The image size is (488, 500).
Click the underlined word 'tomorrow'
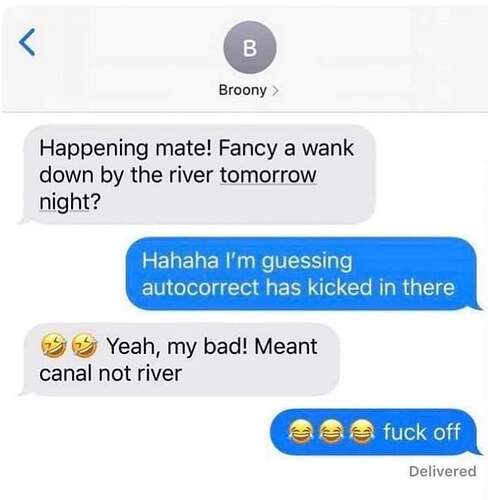coord(268,175)
